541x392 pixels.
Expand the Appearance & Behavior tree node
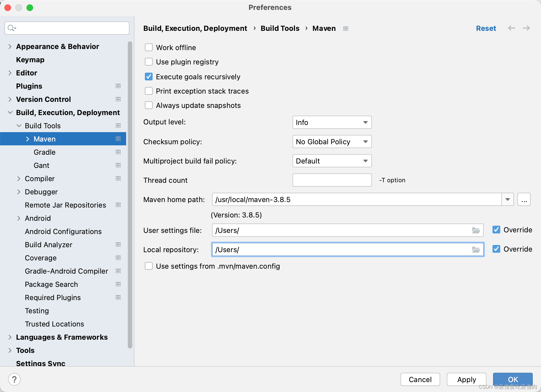(x=10, y=46)
